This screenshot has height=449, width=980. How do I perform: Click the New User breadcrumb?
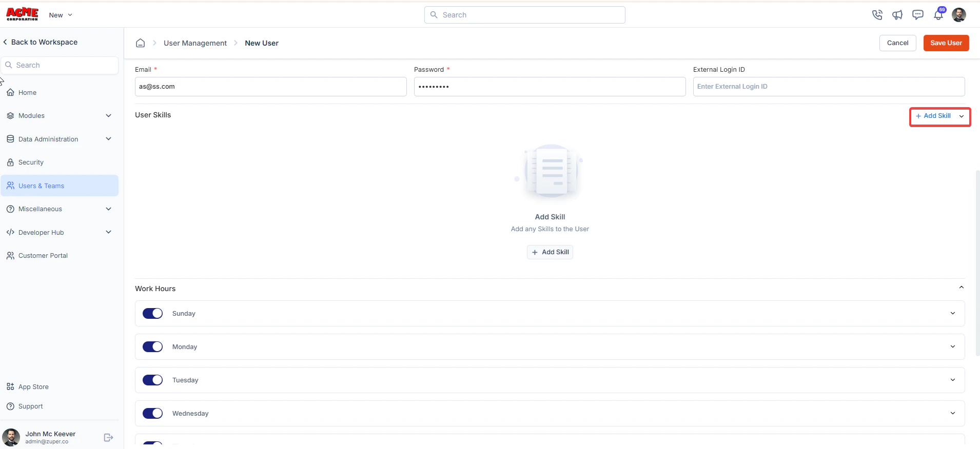[x=262, y=43]
